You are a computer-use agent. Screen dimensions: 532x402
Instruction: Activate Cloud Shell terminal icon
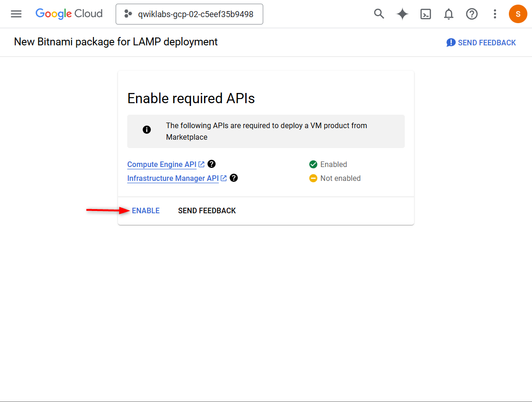(x=426, y=14)
